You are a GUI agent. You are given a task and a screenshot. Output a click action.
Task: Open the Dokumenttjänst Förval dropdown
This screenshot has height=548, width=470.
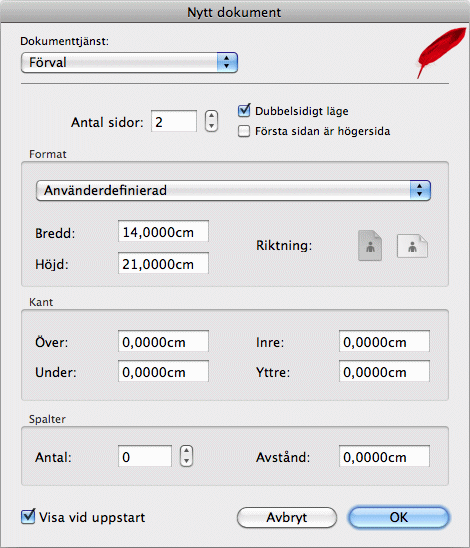(129, 63)
